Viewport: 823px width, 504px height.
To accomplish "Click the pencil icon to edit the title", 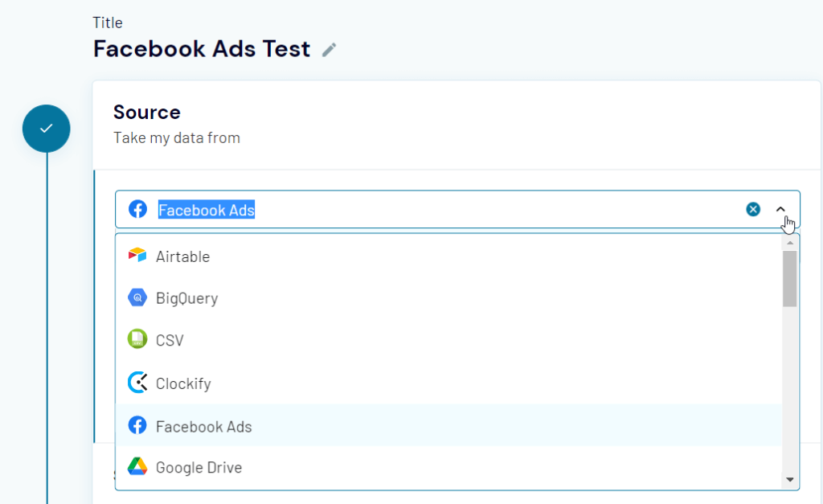I will click(328, 50).
